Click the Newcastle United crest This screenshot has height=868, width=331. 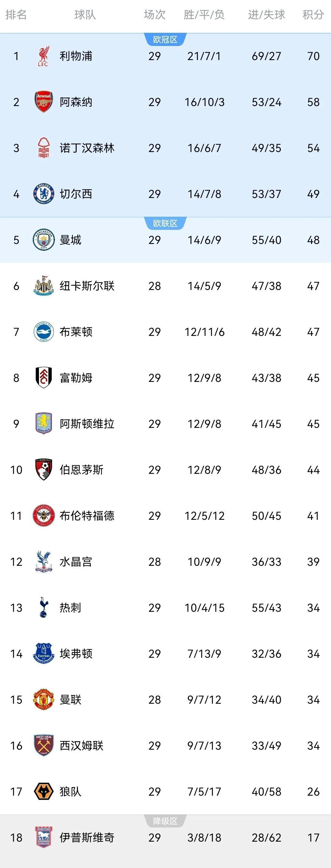tap(44, 286)
